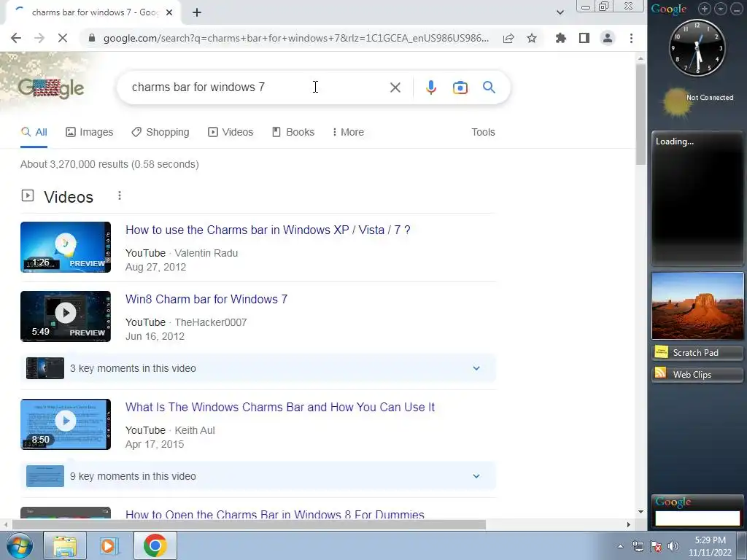Click the scroll down arrow
Image resolution: width=747 pixels, height=560 pixels.
pos(640,512)
